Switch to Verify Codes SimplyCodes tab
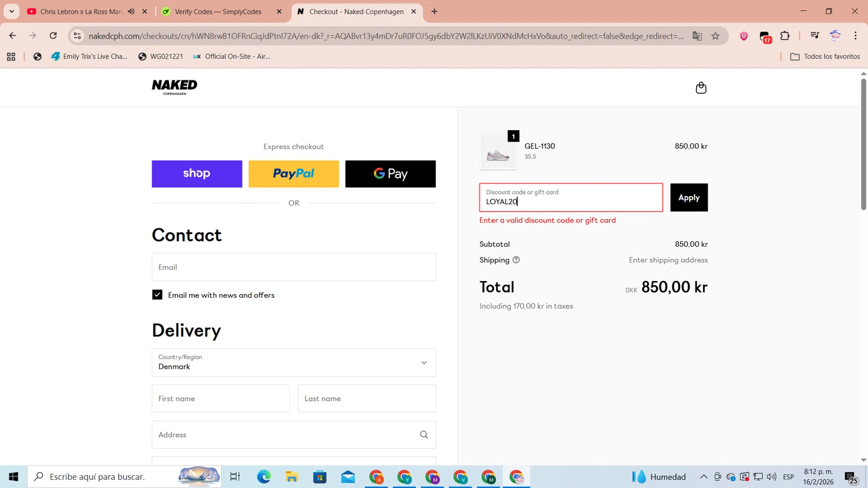Viewport: 868px width, 488px height. [219, 12]
